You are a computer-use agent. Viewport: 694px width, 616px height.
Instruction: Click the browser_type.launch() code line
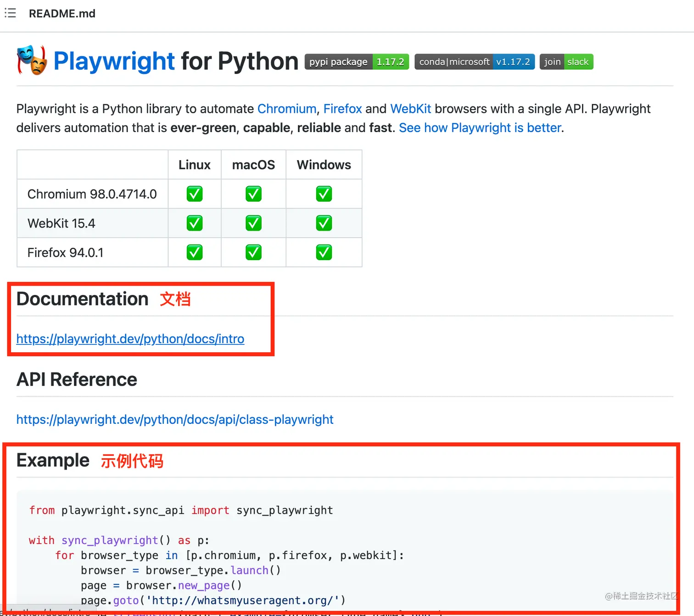pos(180,571)
